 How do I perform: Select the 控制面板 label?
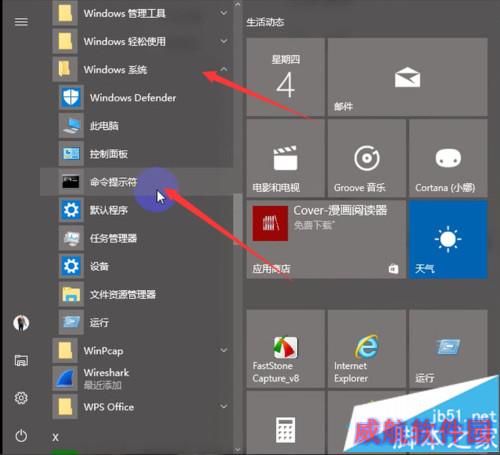(109, 154)
